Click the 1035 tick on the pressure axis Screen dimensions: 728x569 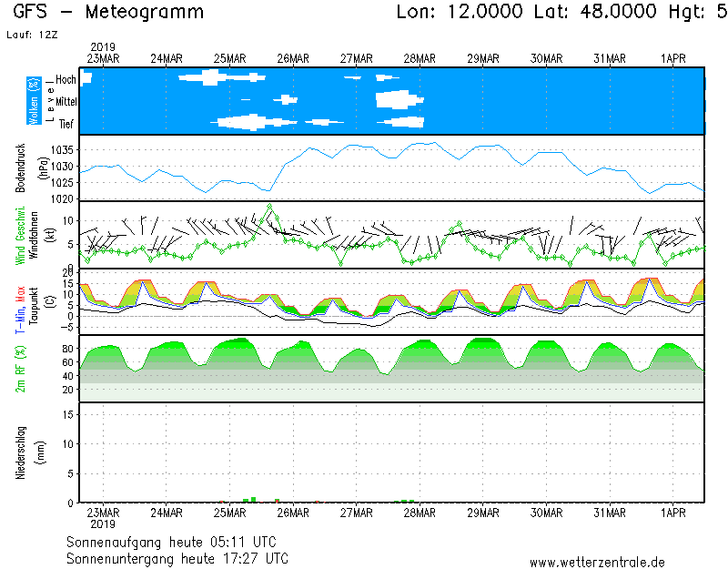pos(62,150)
